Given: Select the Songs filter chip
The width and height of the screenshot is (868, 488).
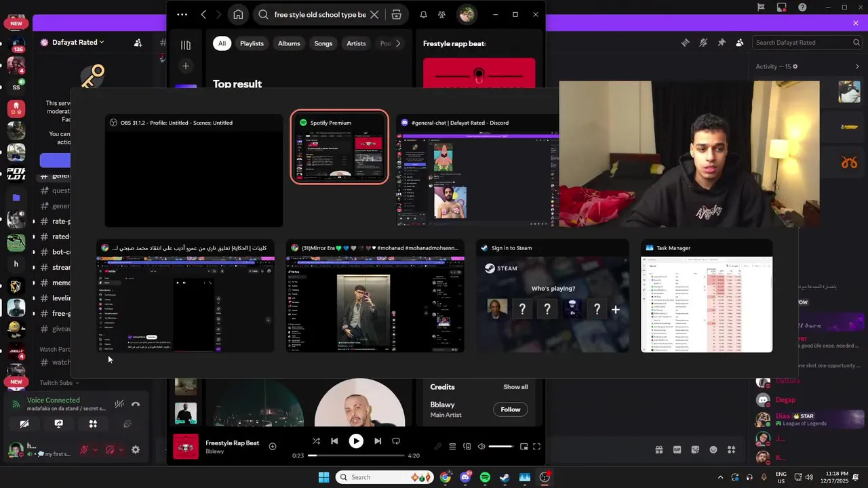Looking at the screenshot, I should click(323, 43).
